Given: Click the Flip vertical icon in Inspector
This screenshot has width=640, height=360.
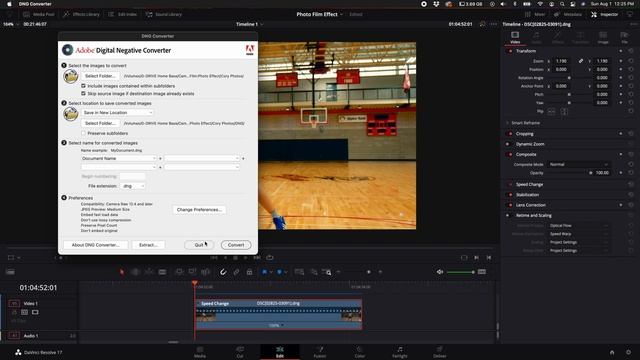Looking at the screenshot, I should point(564,111).
